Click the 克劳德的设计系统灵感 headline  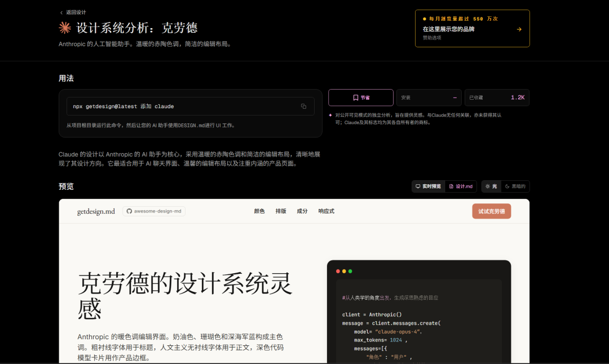[x=185, y=296]
